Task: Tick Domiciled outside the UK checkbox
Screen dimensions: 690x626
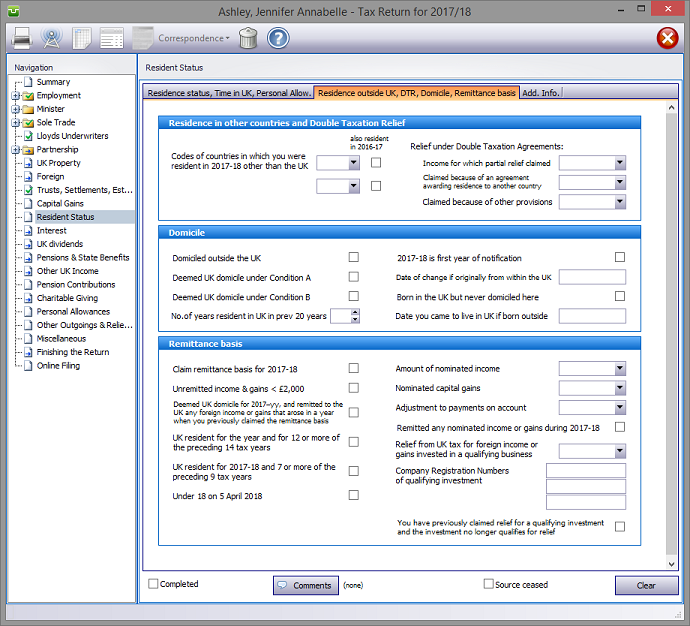Action: click(353, 257)
